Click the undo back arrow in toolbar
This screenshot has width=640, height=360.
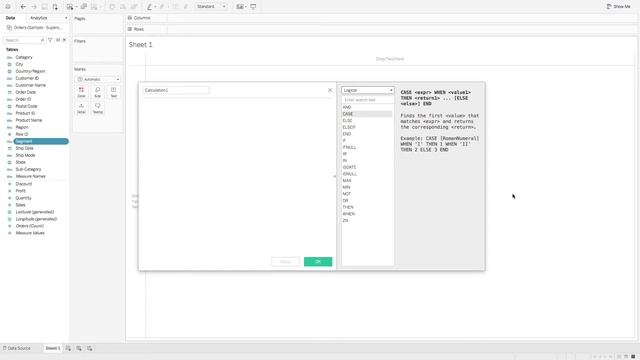[x=23, y=7]
